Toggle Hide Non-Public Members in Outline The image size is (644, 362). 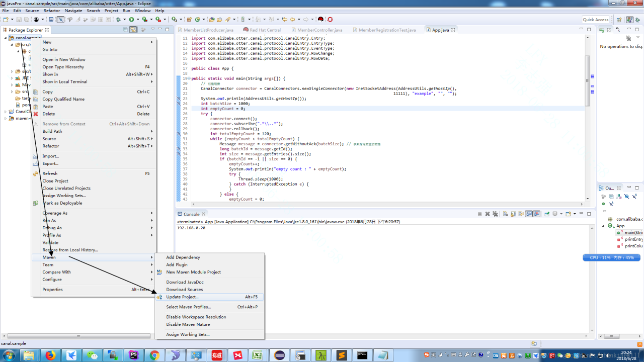[603, 204]
